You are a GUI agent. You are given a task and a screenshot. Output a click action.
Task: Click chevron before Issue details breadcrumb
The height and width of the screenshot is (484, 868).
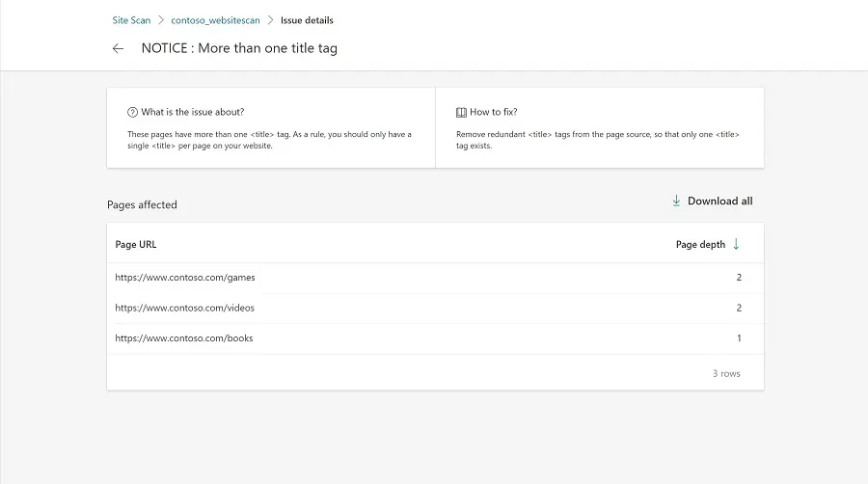[x=270, y=20]
